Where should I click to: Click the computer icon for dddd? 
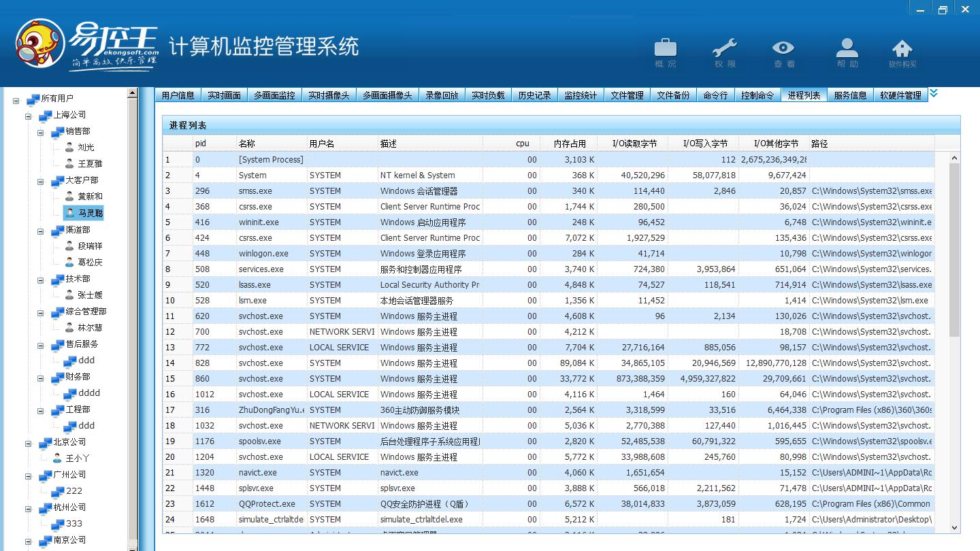pos(69,393)
